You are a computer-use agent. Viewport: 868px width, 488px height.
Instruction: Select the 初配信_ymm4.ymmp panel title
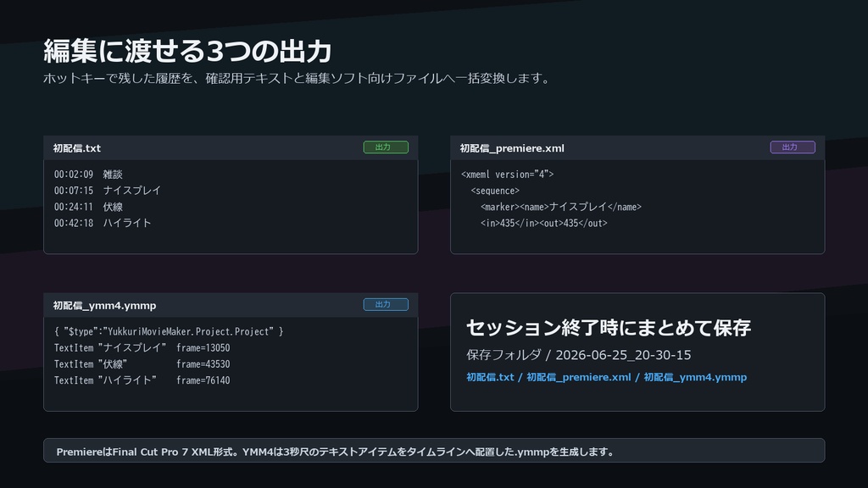[x=104, y=305]
